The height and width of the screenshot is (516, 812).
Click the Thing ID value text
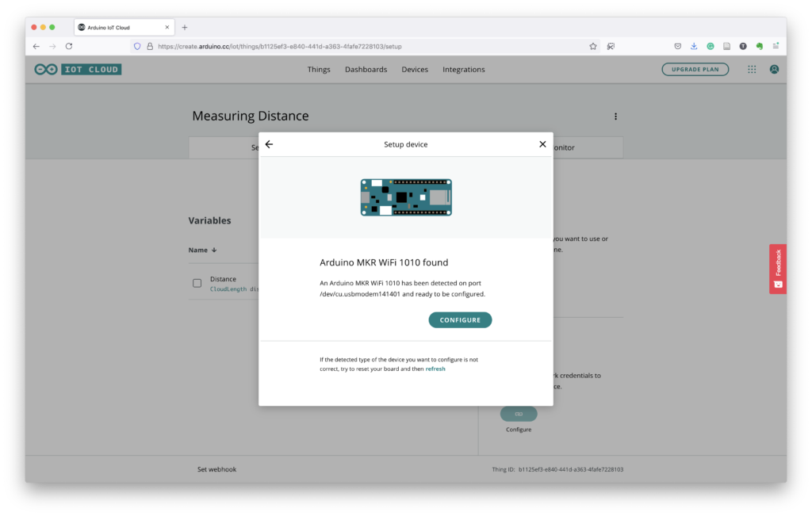[x=571, y=469]
